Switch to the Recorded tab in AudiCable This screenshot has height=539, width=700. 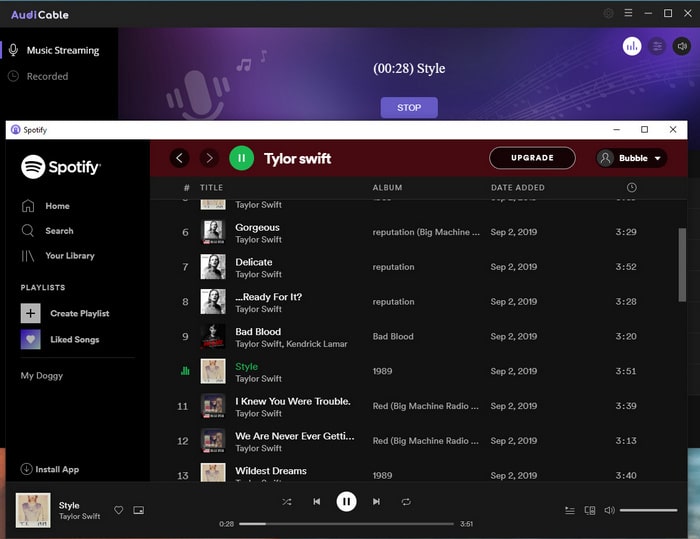coord(47,76)
